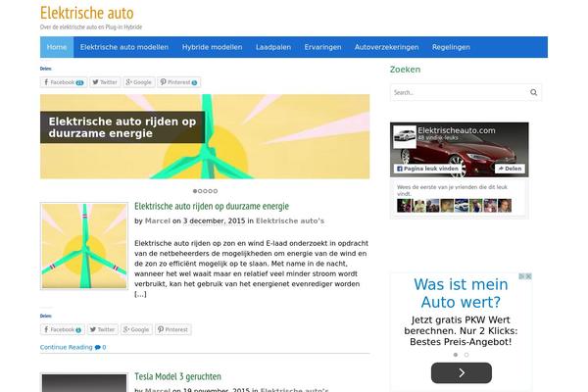Viewport: 588px width, 392px height.
Task: Click Pagina leuk vinden Facebook button
Action: coord(427,169)
